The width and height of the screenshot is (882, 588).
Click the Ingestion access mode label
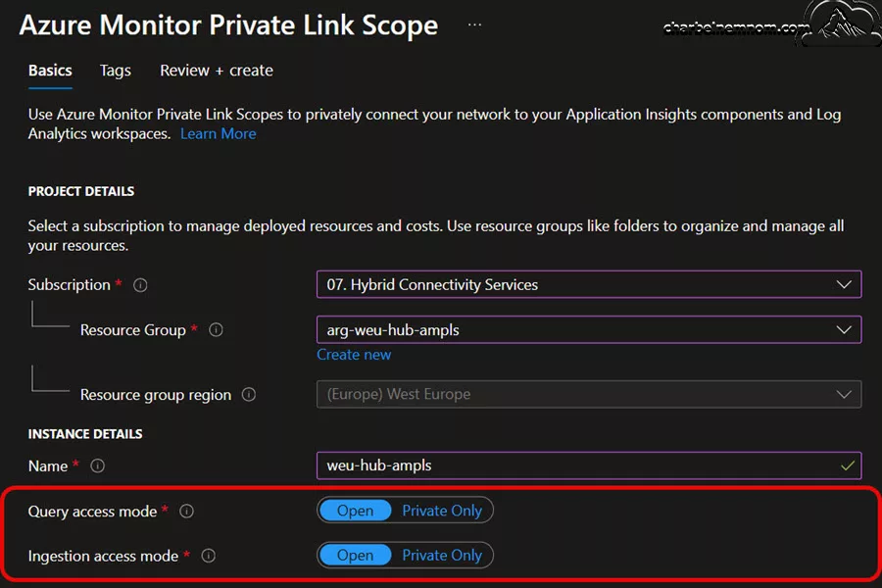click(103, 556)
